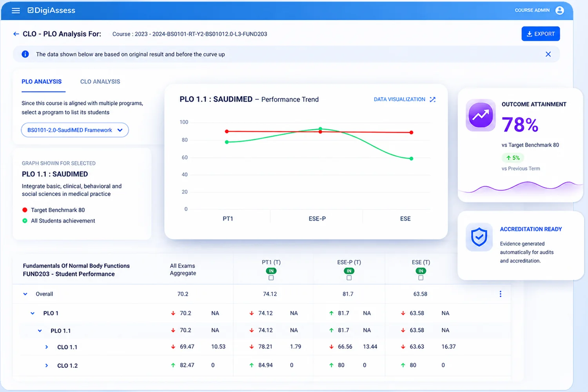Collapse the PLO 1 row
The width and height of the screenshot is (588, 392).
pyautogui.click(x=33, y=313)
